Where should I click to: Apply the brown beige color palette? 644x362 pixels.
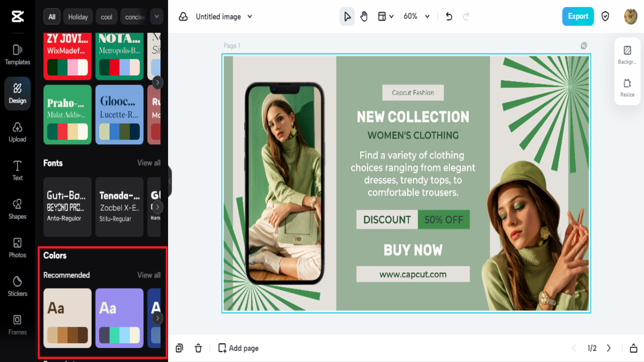[x=67, y=318]
